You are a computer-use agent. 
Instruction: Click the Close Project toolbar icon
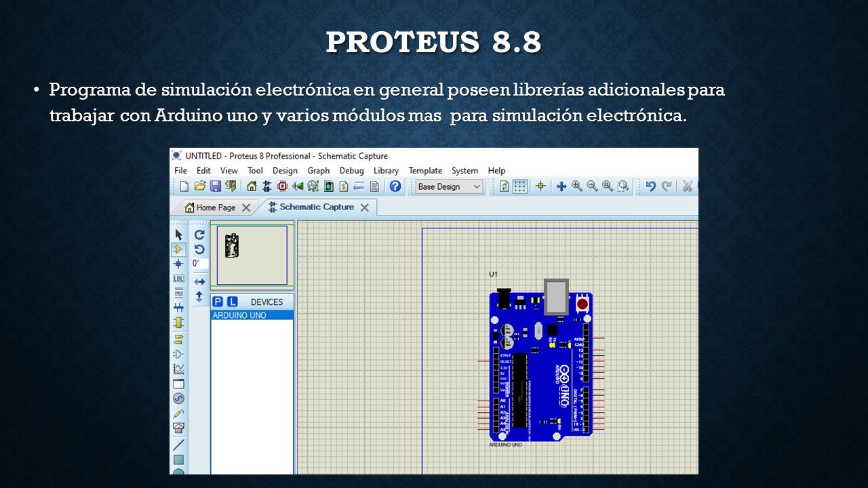click(x=231, y=186)
